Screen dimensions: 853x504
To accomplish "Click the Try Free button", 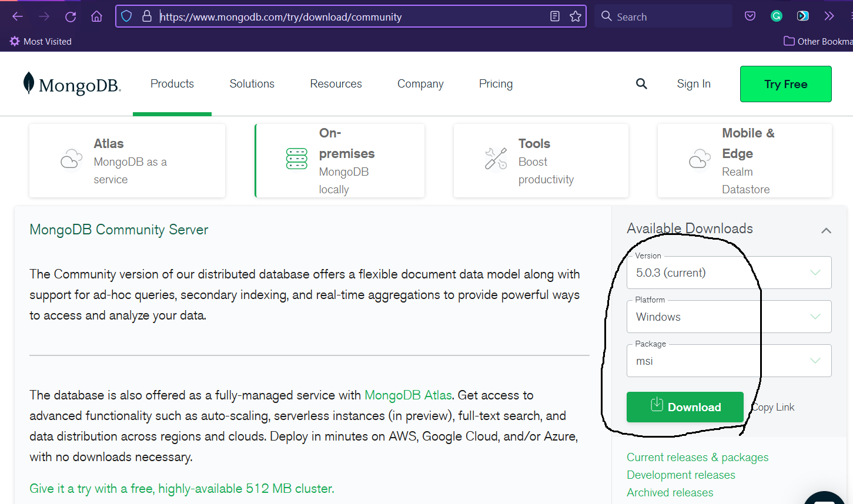I will tap(786, 84).
